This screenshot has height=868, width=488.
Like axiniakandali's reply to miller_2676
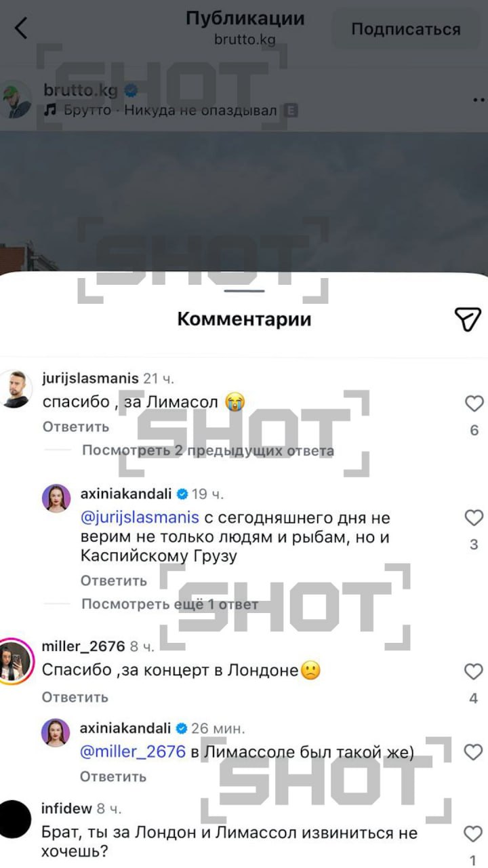(x=474, y=751)
